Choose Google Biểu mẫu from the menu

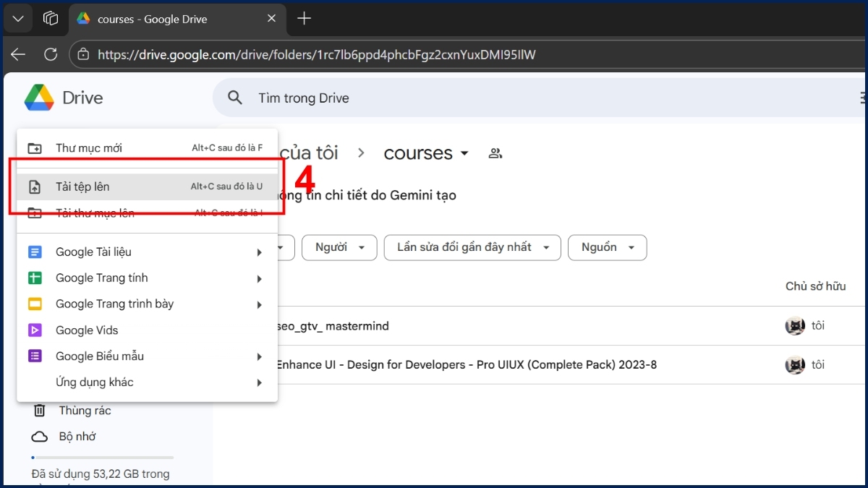[148, 356]
